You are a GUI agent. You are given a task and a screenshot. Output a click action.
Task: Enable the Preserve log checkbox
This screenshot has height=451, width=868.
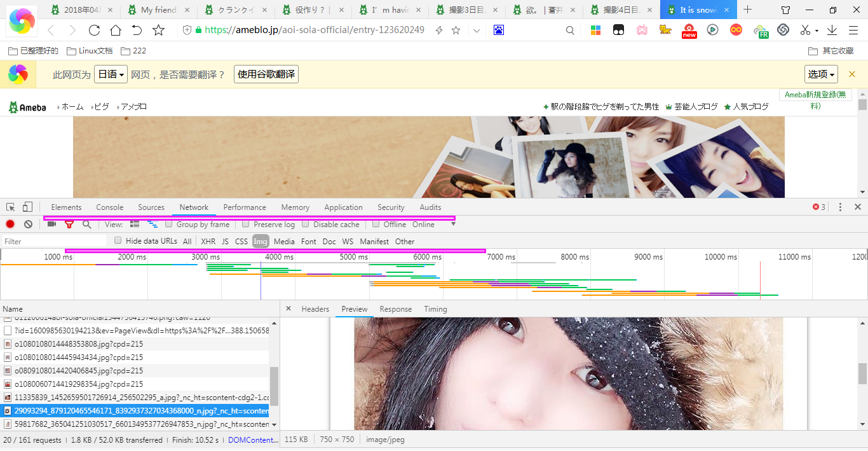(x=246, y=224)
